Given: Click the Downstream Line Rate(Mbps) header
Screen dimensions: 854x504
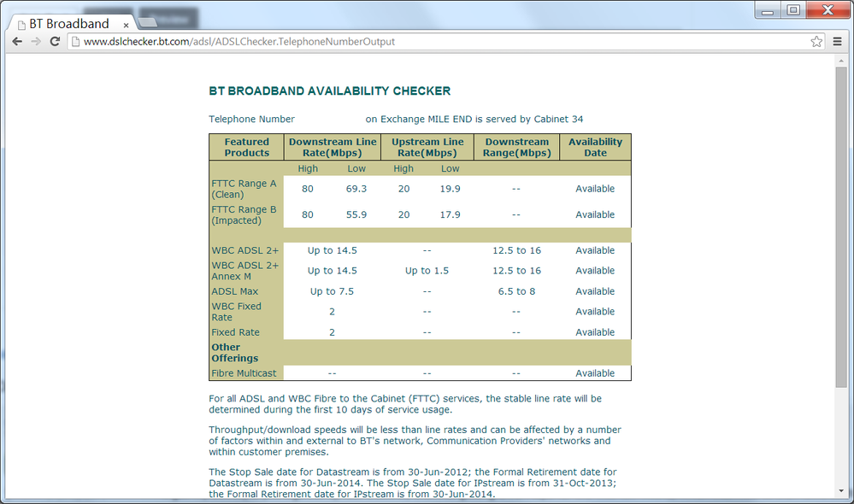Looking at the screenshot, I should click(333, 147).
